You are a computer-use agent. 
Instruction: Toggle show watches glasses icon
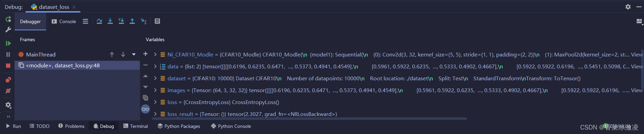click(145, 109)
